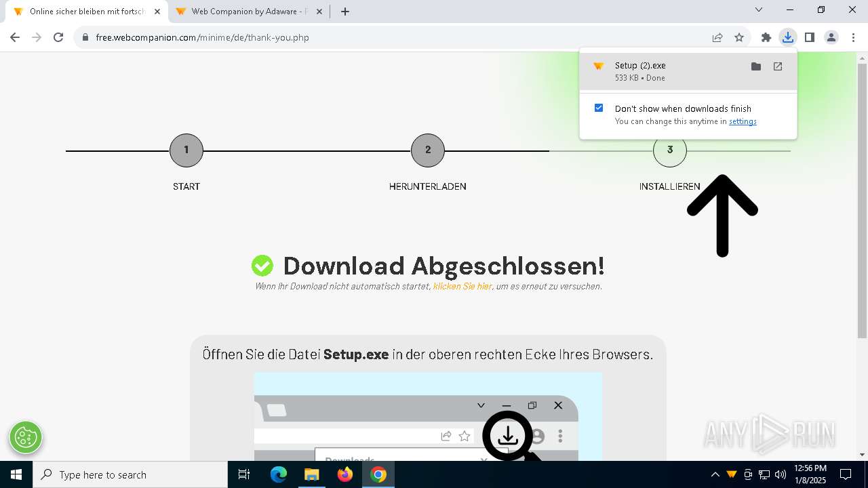Image resolution: width=868 pixels, height=488 pixels.
Task: Expand the tab search chevron
Action: tap(759, 9)
